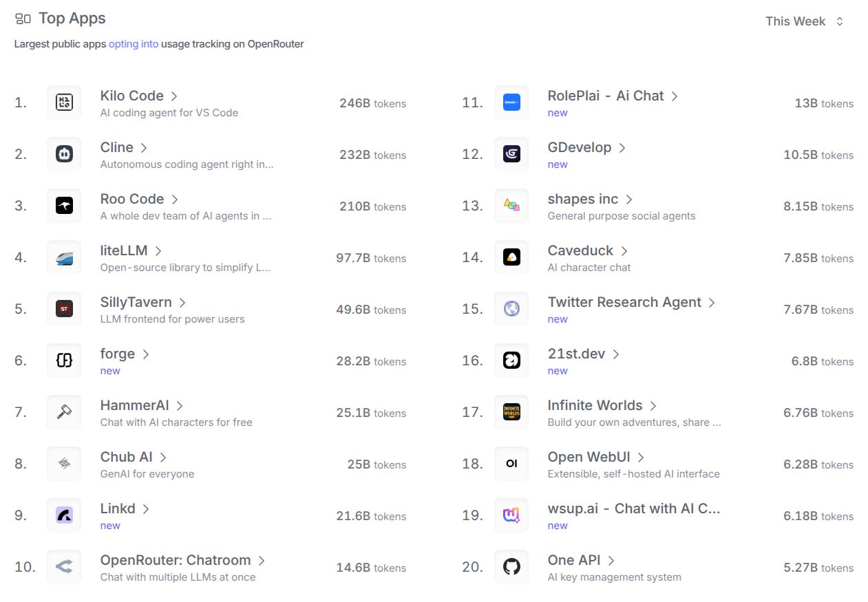Click the shapes inc icon

[x=511, y=206]
